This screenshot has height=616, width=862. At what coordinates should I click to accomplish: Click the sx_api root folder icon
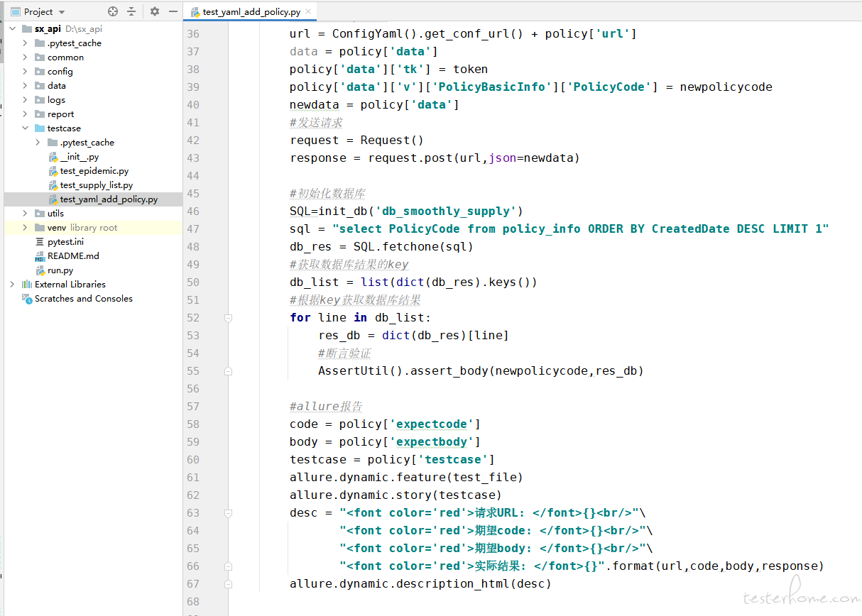point(28,29)
